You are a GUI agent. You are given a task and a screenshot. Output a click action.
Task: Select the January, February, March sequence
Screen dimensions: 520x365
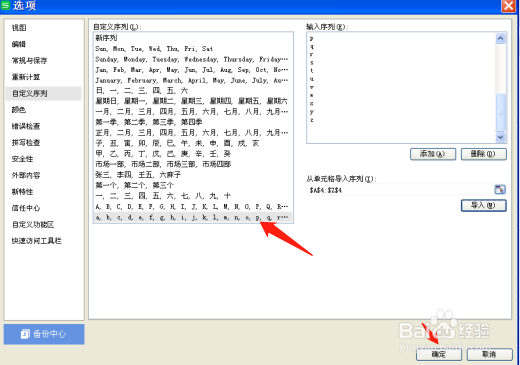193,80
